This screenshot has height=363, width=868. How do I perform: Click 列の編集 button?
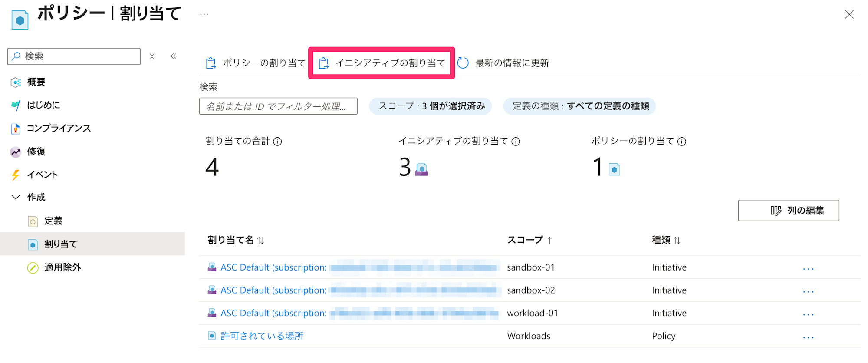[789, 211]
